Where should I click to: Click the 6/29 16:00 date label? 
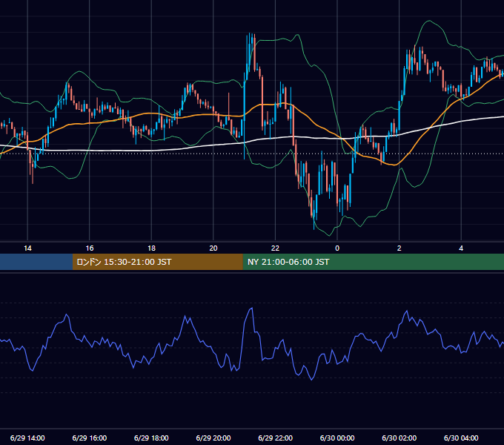(90, 438)
